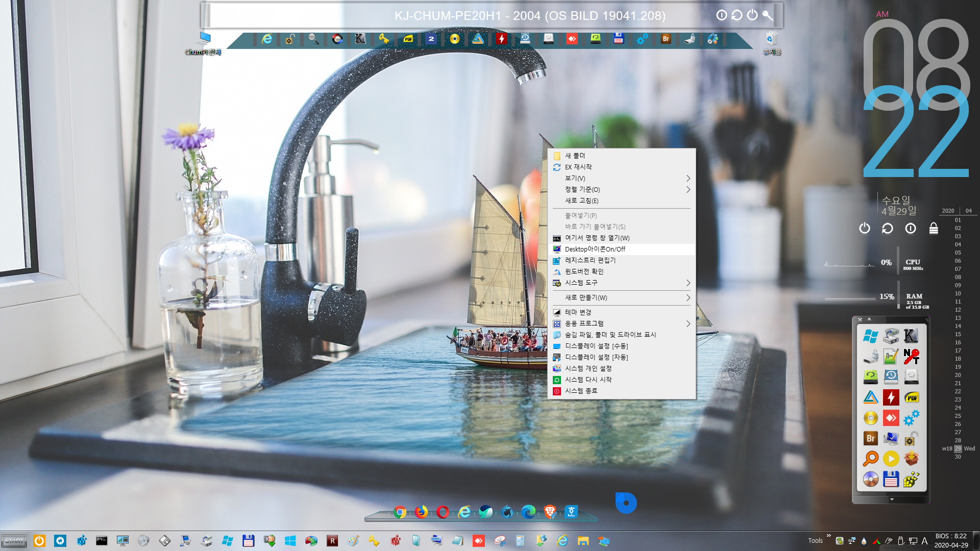Launch Firefox from the browser dock

[422, 512]
